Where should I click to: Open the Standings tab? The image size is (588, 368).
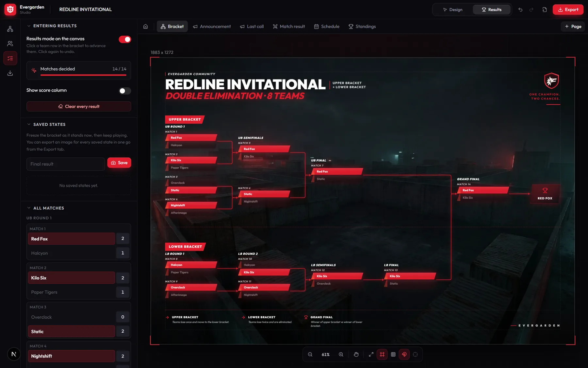[362, 26]
